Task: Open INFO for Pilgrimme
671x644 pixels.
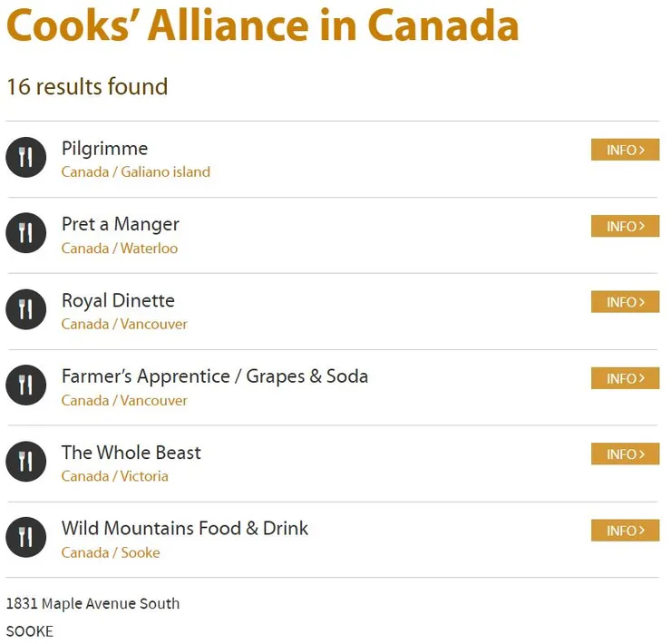Action: tap(625, 150)
